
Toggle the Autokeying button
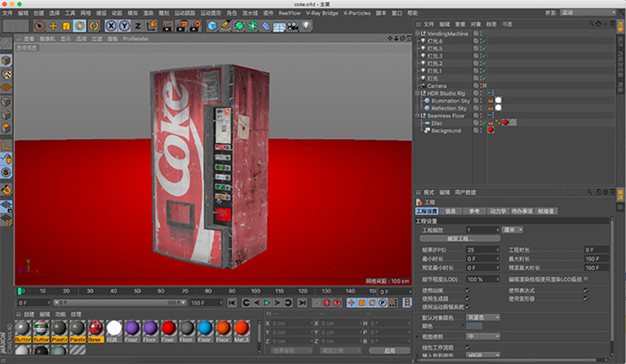337,303
